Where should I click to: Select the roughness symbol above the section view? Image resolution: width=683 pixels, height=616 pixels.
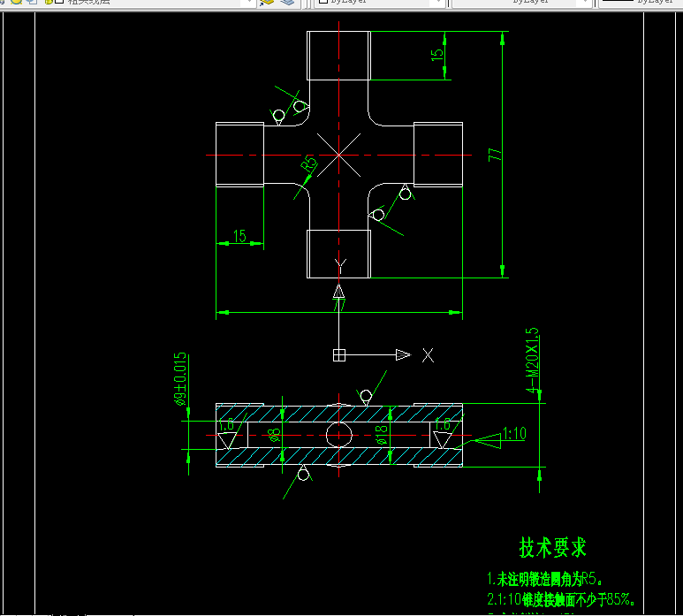tap(371, 389)
